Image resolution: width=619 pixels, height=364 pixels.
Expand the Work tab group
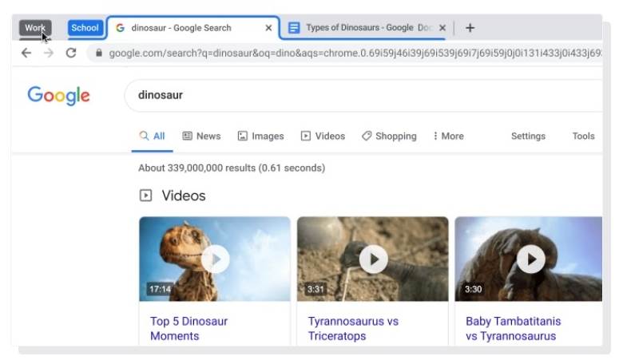[35, 28]
